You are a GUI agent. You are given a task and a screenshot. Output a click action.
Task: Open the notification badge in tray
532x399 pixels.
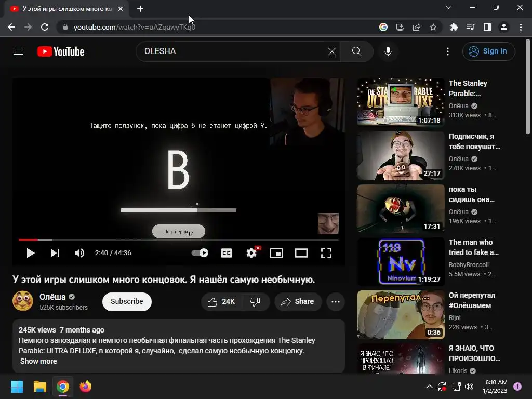coord(517,387)
